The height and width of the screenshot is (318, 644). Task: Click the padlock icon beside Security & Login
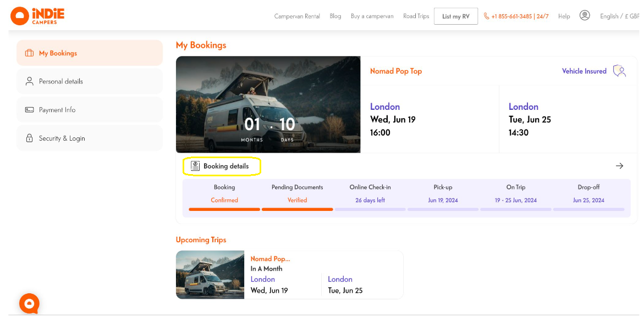(29, 138)
